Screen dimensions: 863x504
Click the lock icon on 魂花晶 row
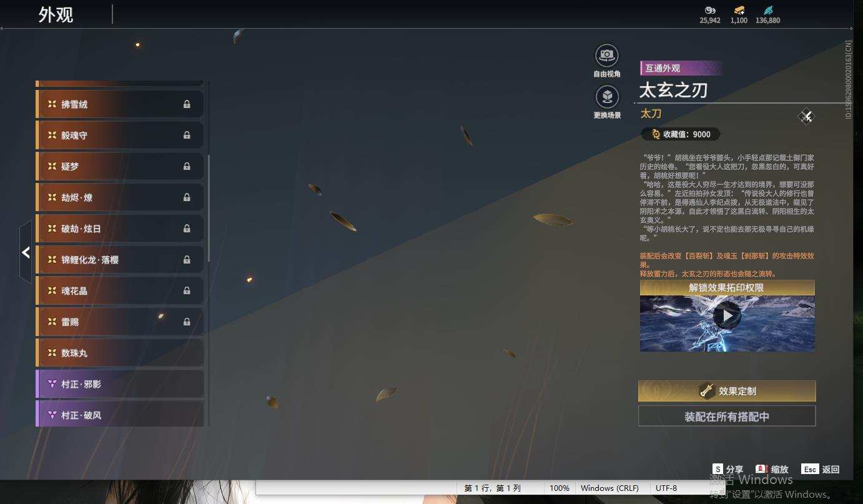(187, 290)
